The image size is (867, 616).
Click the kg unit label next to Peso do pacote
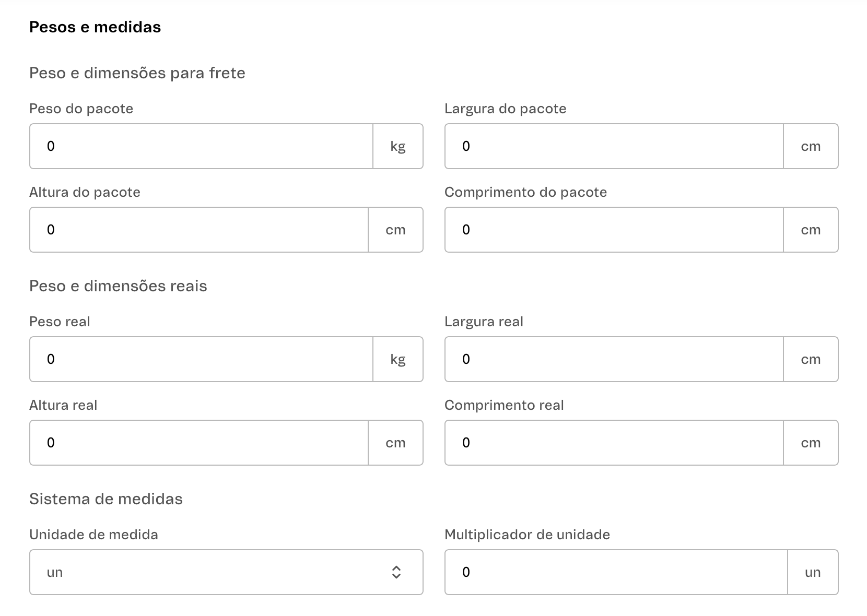pos(398,146)
